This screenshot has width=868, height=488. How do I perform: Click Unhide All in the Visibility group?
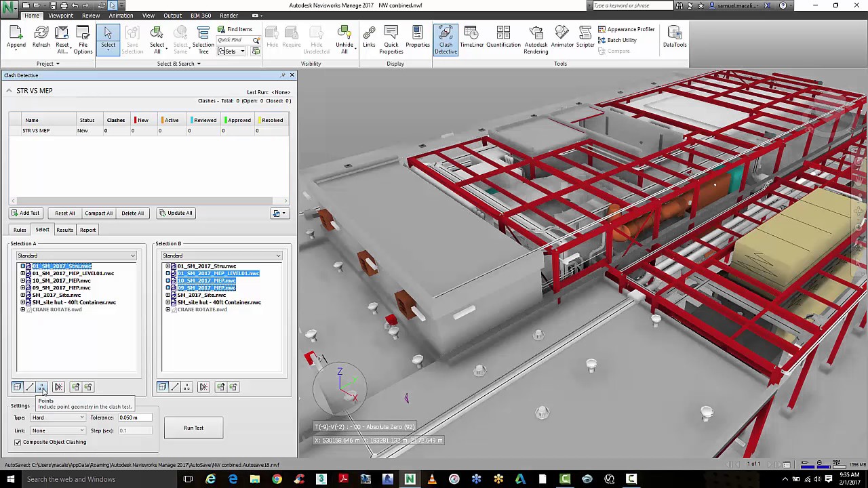coord(344,41)
